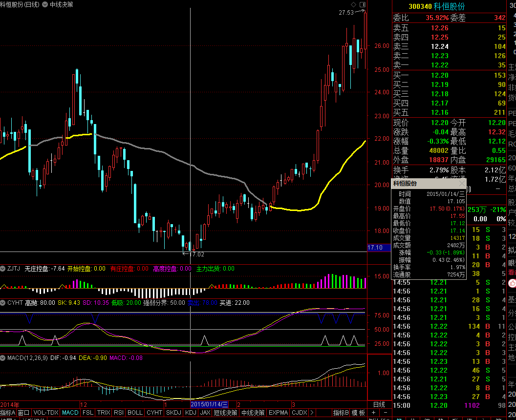This screenshot has height=420, width=516.
Task: Click the panel layout icon at chart top
Action: pyautogui.click(x=362, y=4)
